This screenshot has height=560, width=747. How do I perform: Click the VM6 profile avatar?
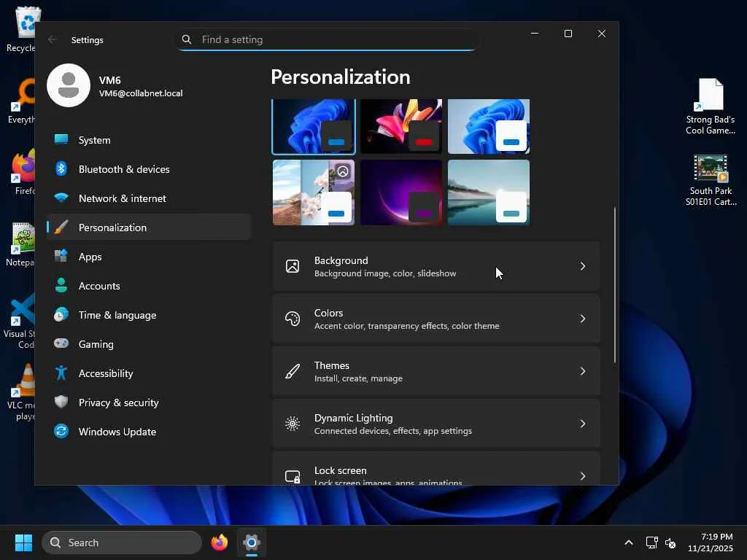click(69, 85)
